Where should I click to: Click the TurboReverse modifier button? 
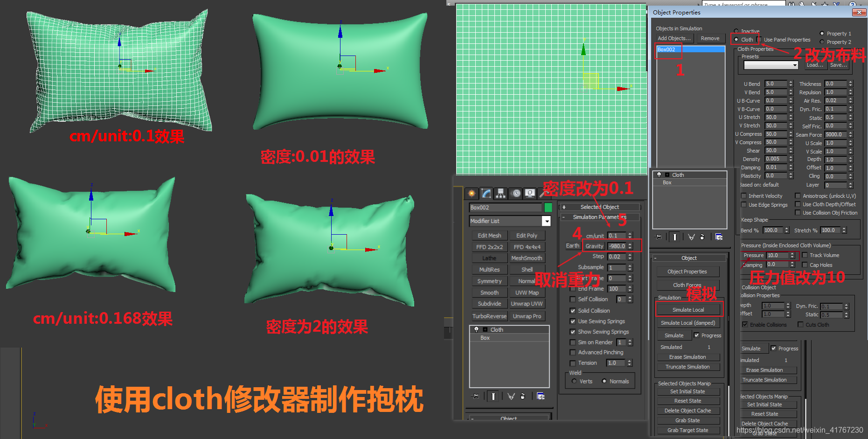click(x=489, y=316)
